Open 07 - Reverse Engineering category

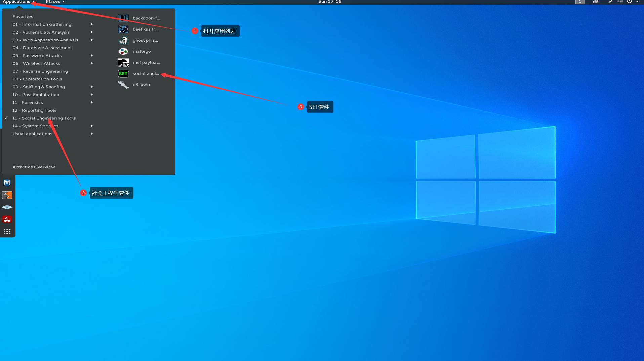(x=40, y=71)
